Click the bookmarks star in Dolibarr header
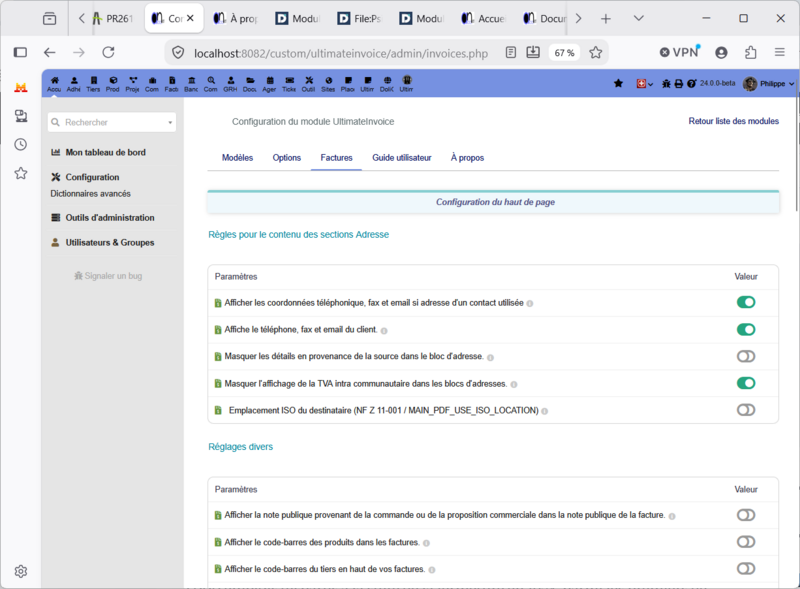The width and height of the screenshot is (800, 589). coord(618,83)
